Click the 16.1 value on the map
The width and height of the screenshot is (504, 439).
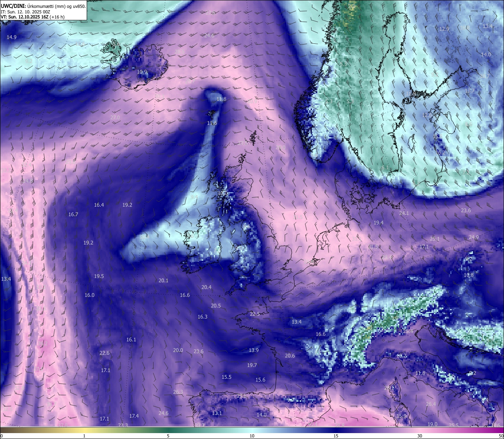(x=131, y=340)
